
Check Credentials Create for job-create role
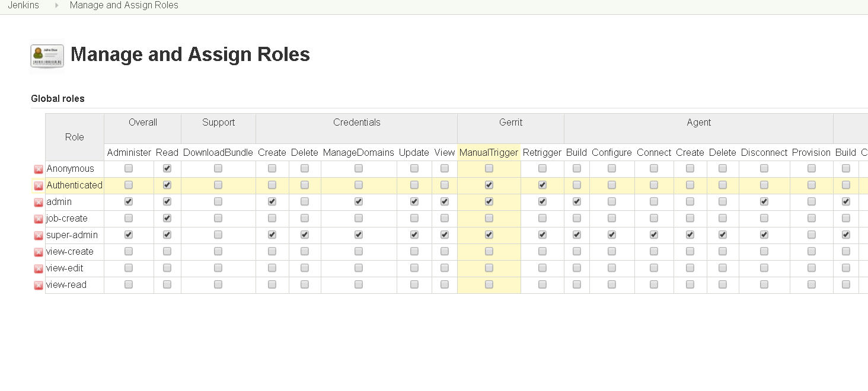click(x=272, y=219)
